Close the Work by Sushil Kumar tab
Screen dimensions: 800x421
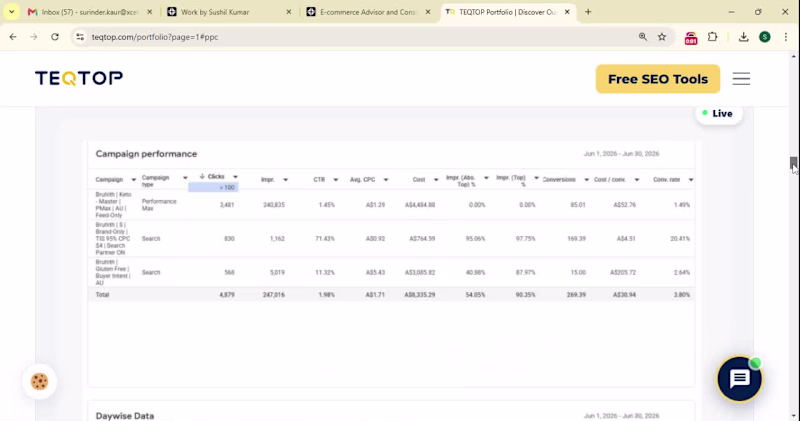tap(289, 12)
